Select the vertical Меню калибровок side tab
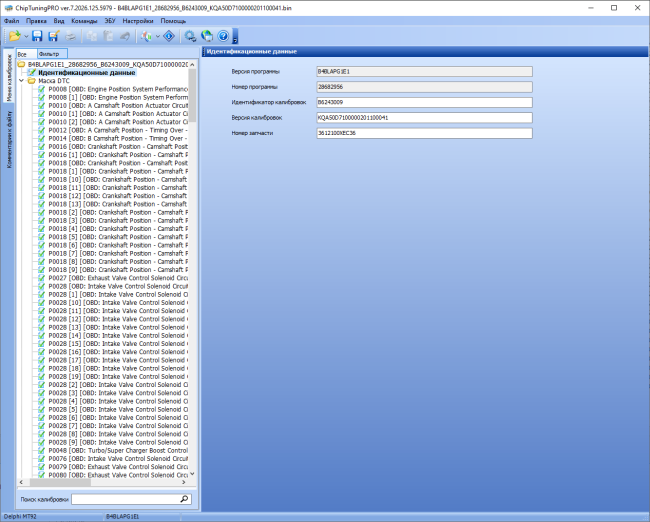This screenshot has height=522, width=650. [9, 76]
